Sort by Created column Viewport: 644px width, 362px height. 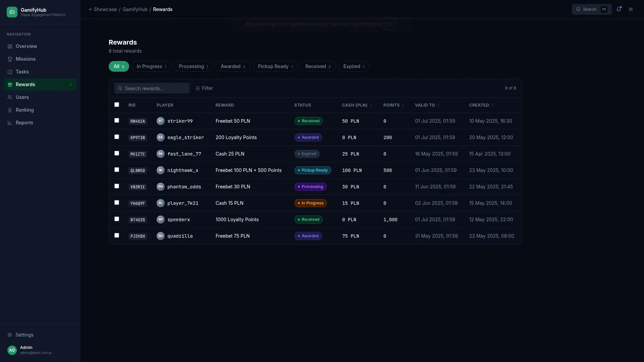pyautogui.click(x=481, y=105)
